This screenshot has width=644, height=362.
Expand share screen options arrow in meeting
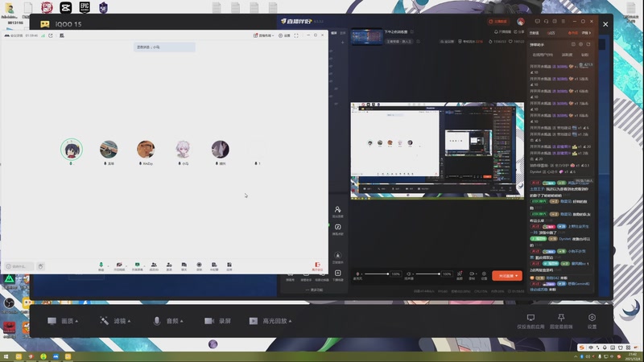click(x=145, y=266)
